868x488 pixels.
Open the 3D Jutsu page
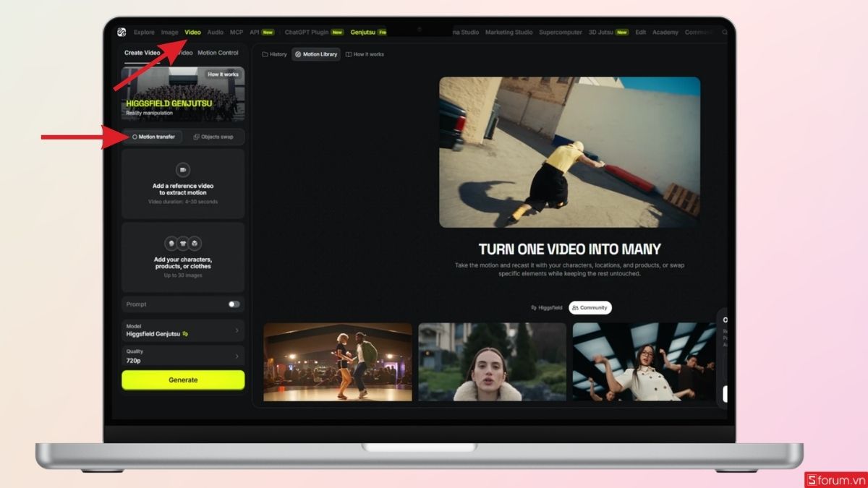coord(600,33)
